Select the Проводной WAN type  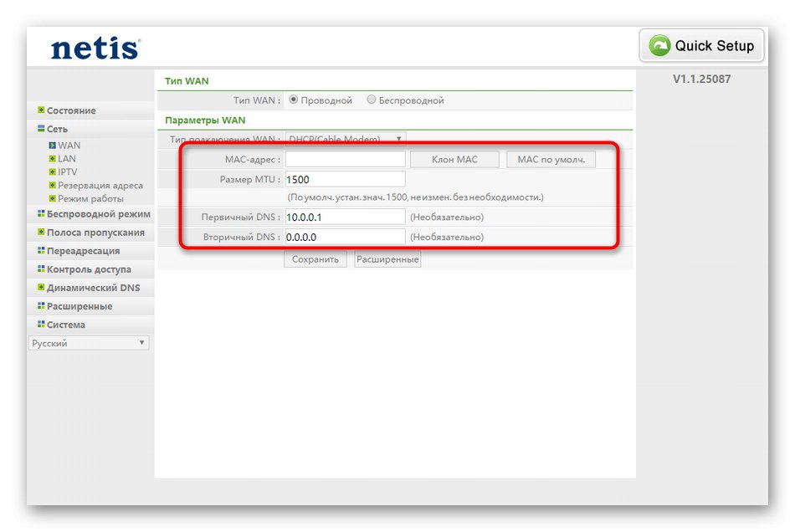293,100
